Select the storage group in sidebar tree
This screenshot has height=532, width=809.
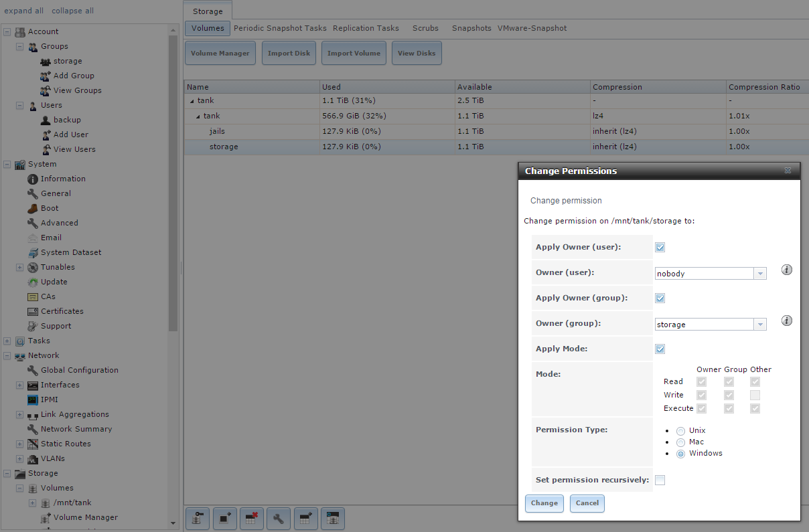pos(68,61)
